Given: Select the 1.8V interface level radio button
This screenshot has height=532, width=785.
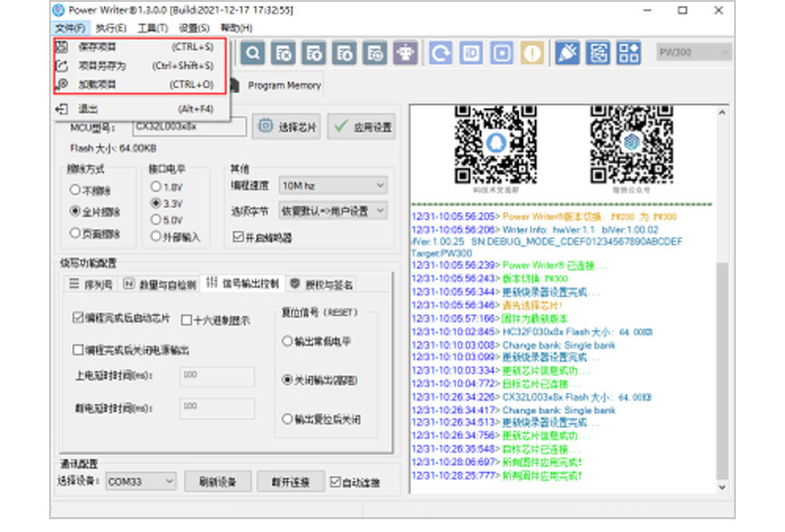Looking at the screenshot, I should click(x=155, y=186).
